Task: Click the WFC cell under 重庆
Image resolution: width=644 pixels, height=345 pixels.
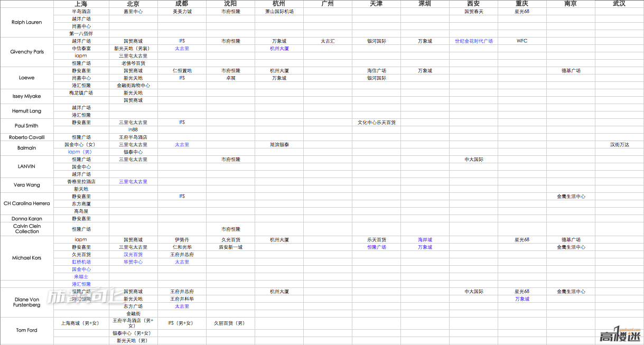Action: (x=522, y=41)
